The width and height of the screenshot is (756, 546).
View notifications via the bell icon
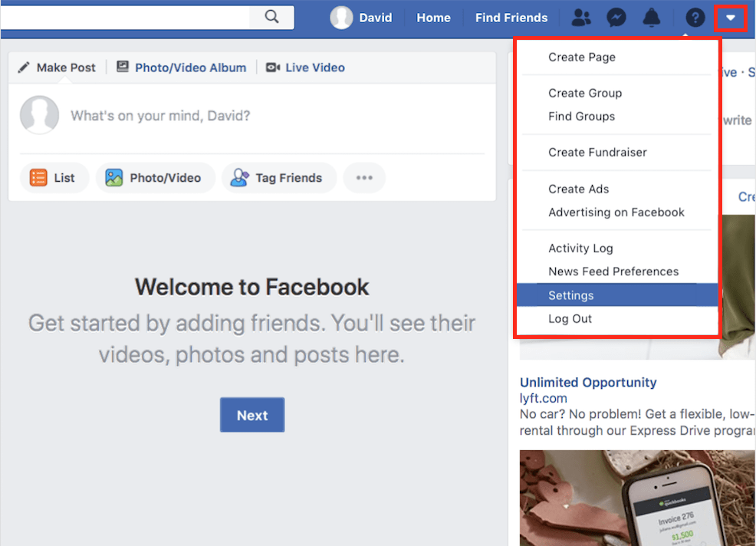[652, 17]
